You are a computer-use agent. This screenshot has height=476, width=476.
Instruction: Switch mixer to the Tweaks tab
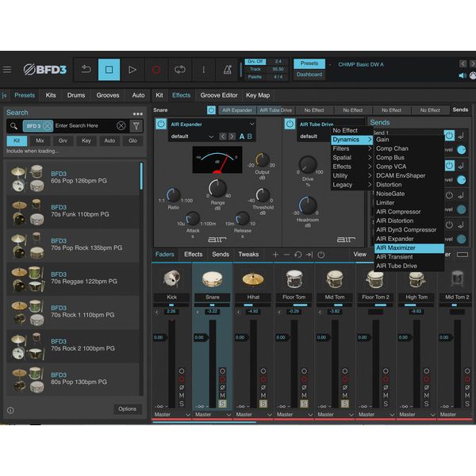(x=248, y=255)
